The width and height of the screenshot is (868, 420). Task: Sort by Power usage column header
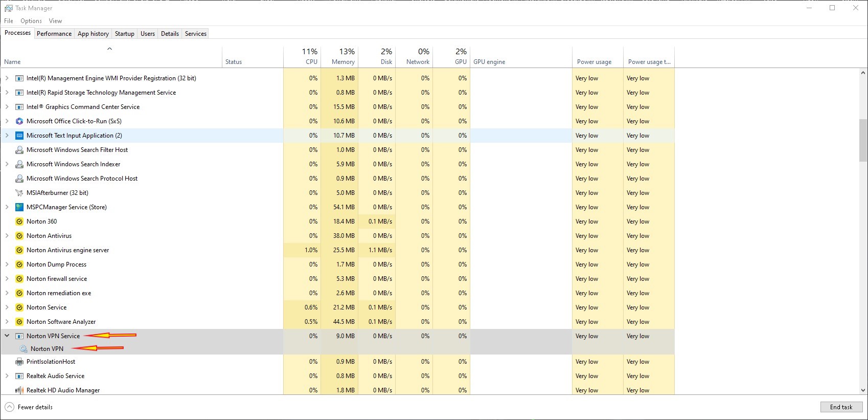(598, 57)
